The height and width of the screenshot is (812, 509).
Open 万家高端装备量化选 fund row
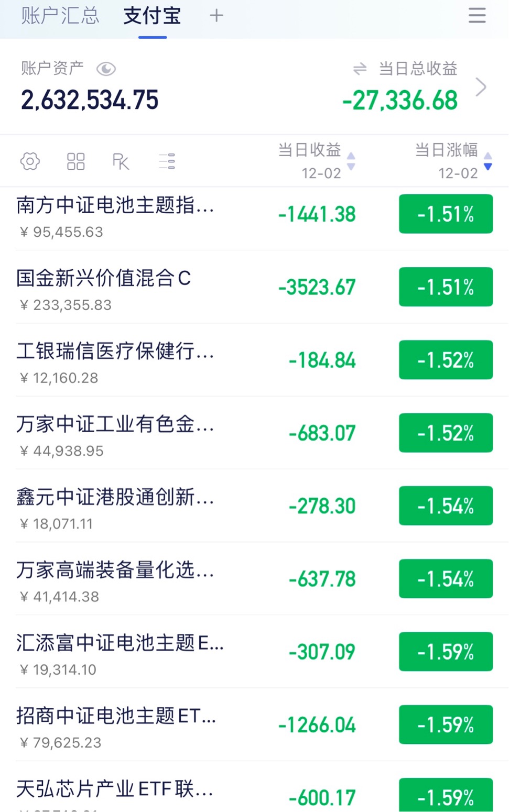(x=254, y=579)
